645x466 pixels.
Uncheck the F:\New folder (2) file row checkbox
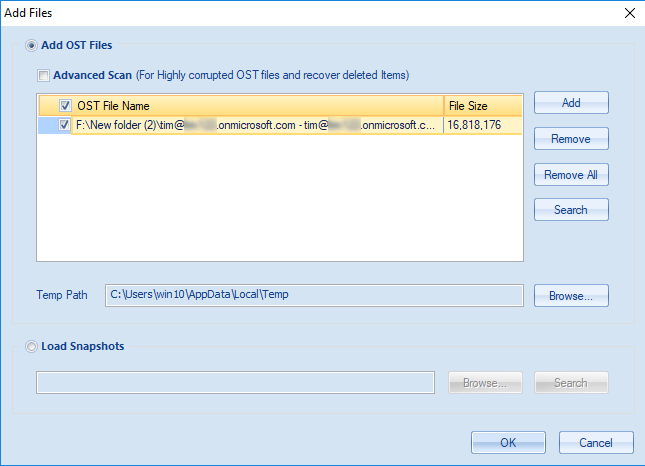(64, 125)
